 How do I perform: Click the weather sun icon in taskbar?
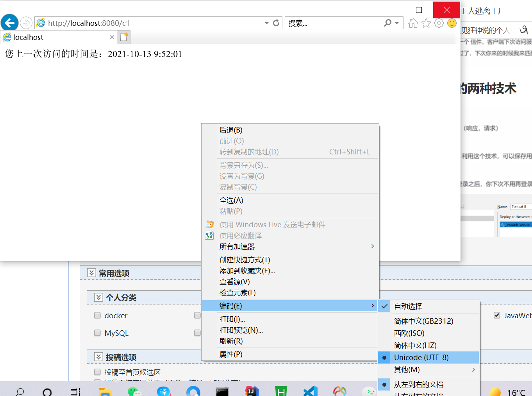coord(495,392)
